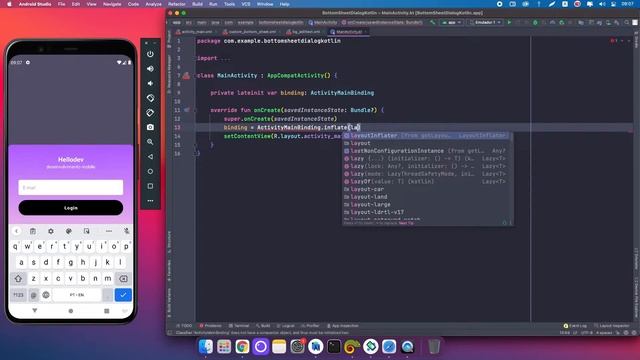The image size is (640, 360).
Task: Select layoutInflater autocomplete suggestion
Action: (x=426, y=136)
